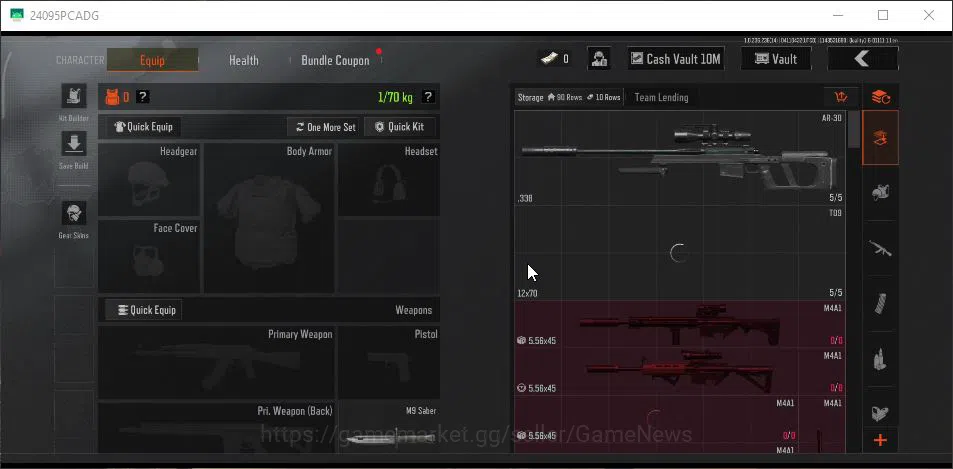Select the magazine category filter icon
Image resolution: width=953 pixels, height=469 pixels.
(x=879, y=303)
